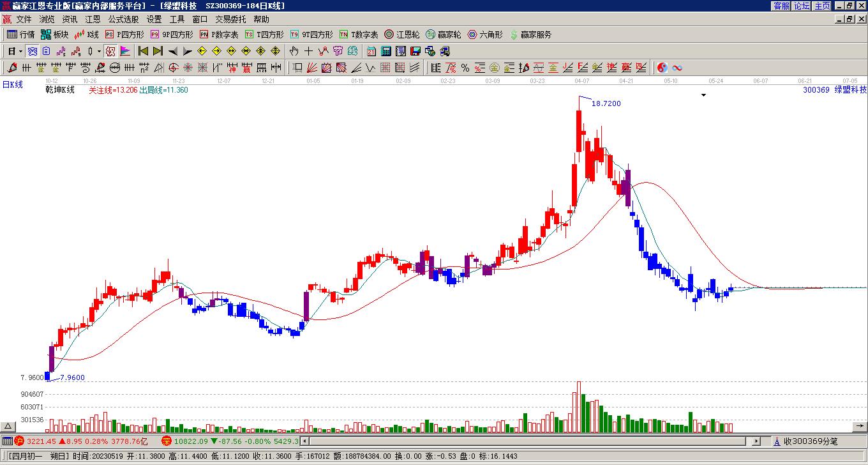The width and height of the screenshot is (868, 465).
Task: Click the 300369 绿盟科技 stock label
Action: (x=835, y=90)
